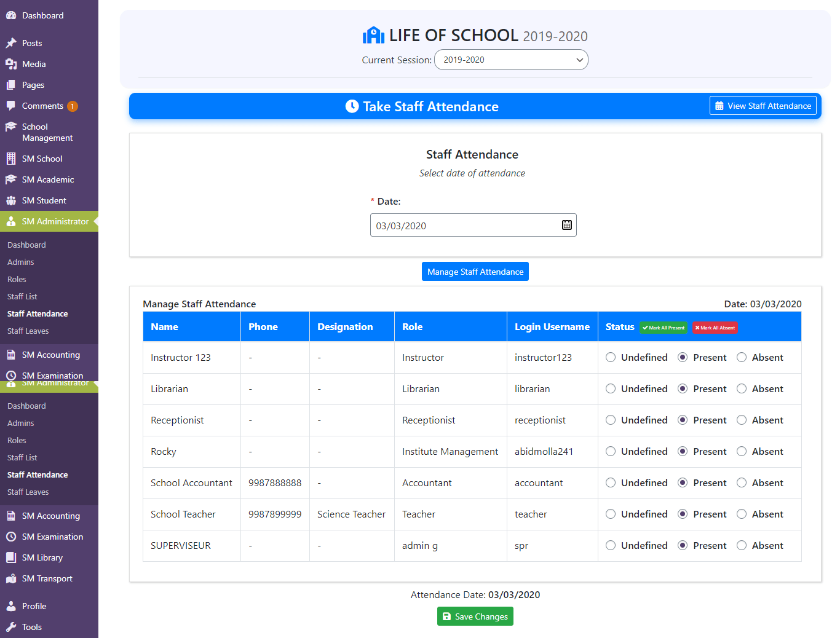Click the blue Manage Staff Attendance button
Screen dimensions: 840x638
(x=475, y=272)
